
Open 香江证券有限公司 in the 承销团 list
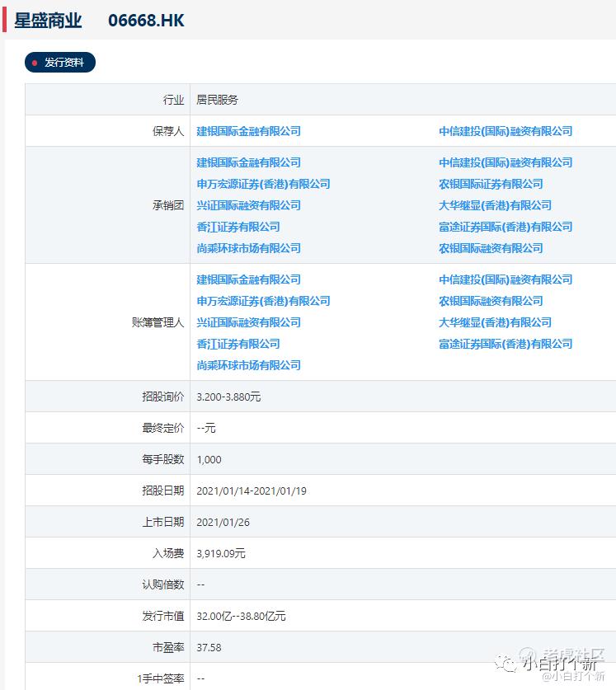click(x=238, y=227)
